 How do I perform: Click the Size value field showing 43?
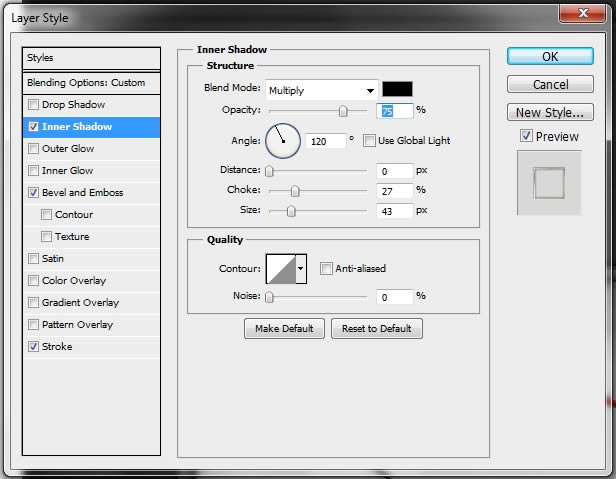click(395, 211)
